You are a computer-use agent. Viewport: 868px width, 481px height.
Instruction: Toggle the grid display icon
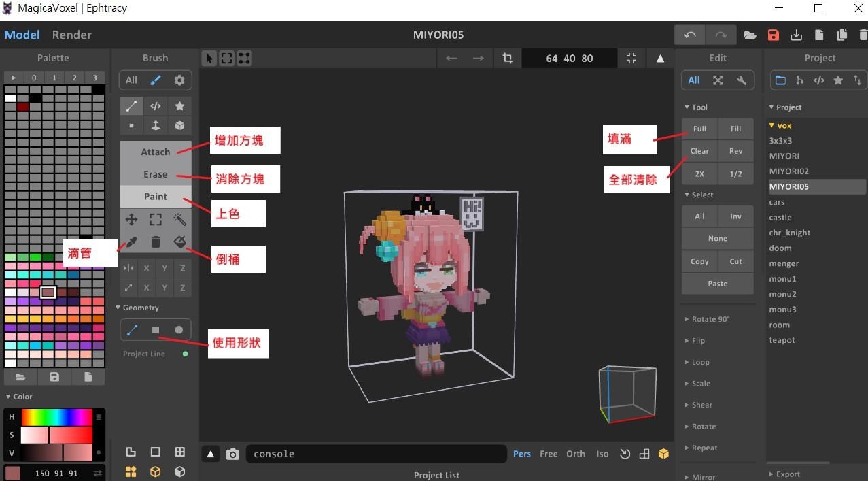point(179,452)
